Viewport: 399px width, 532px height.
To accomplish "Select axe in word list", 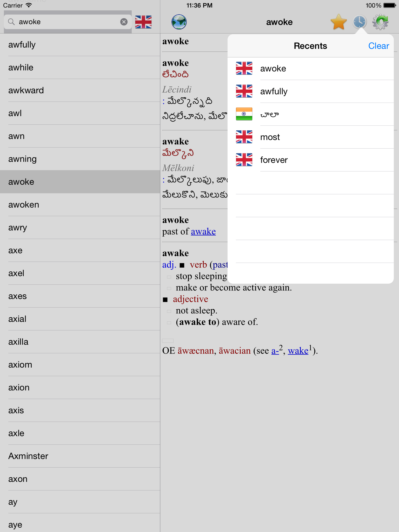I will point(80,250).
